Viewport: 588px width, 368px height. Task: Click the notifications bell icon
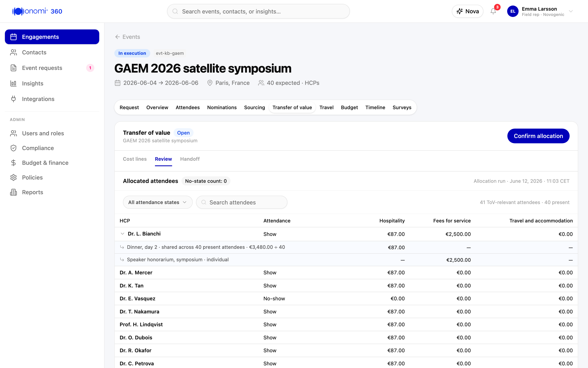pos(493,11)
